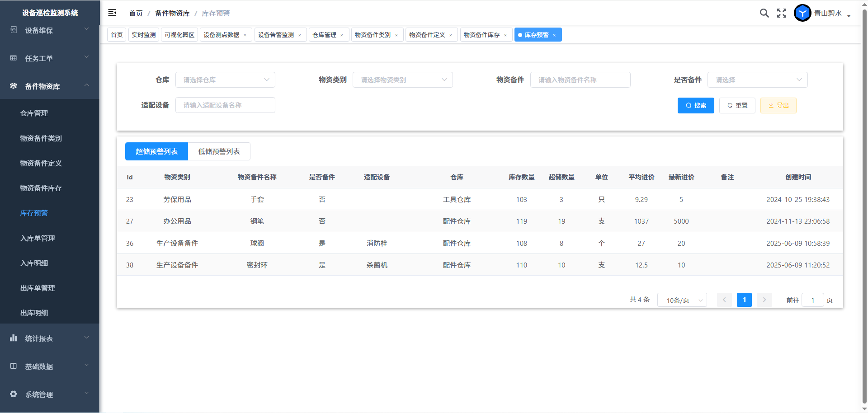Click the blue 搜索 button
Screen dimensions: 868x413
point(696,105)
